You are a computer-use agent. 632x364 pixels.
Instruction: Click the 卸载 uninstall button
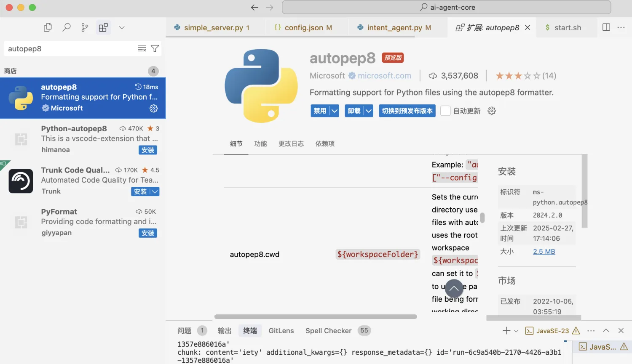tap(354, 111)
